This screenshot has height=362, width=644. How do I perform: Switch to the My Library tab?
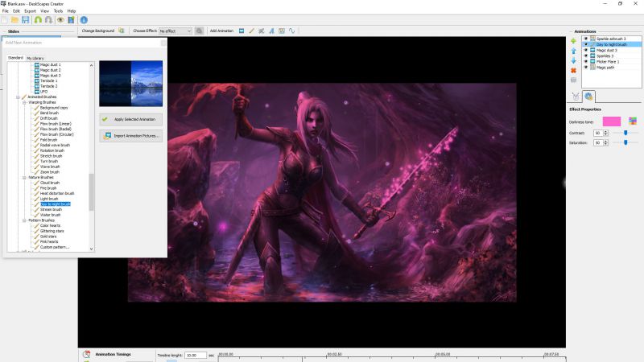[35, 58]
